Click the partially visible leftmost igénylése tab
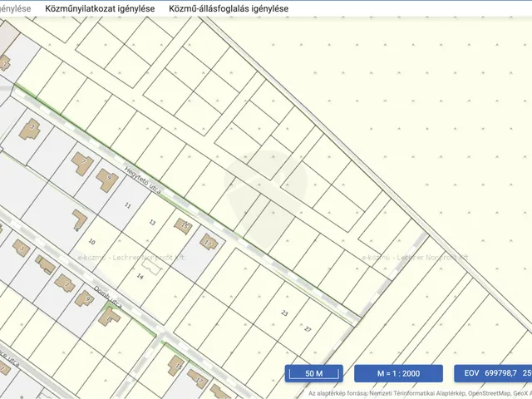532x399 pixels. click(15, 8)
